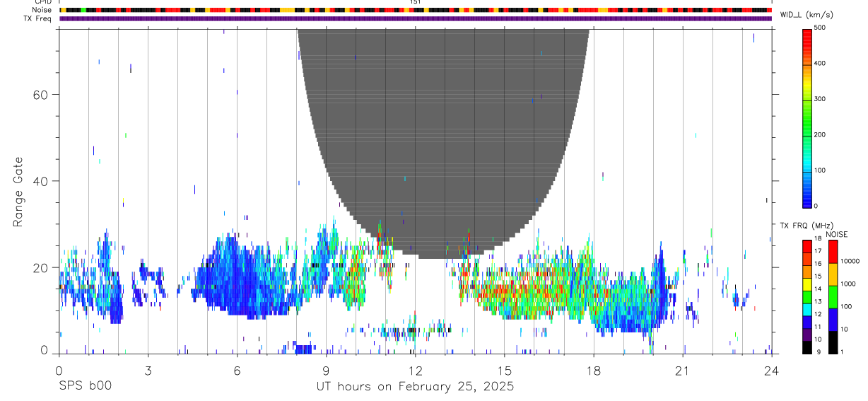Screen dimensions: 868x401
Task: Click the x-axis tick label "18"
Action: pos(593,370)
